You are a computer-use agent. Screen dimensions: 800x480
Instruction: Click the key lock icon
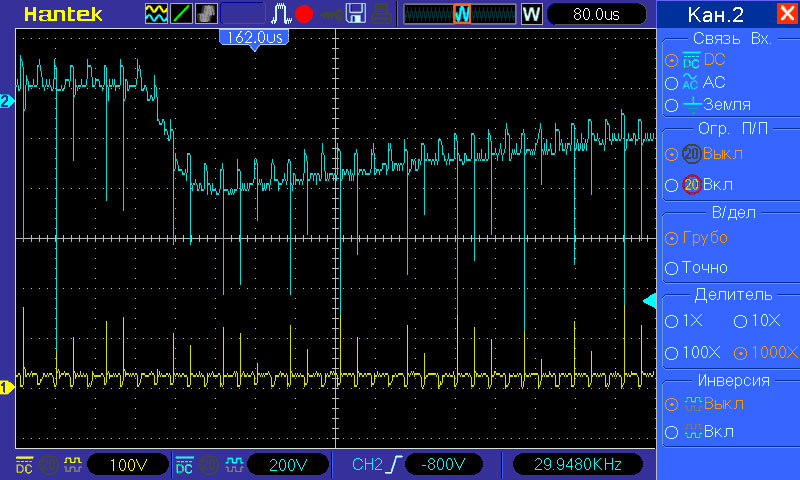[331, 15]
